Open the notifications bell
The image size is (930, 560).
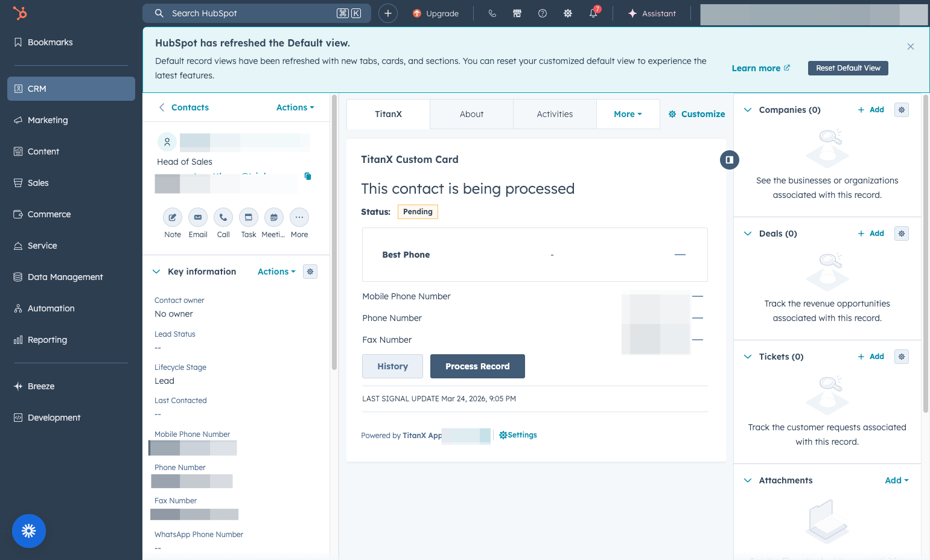click(x=593, y=13)
